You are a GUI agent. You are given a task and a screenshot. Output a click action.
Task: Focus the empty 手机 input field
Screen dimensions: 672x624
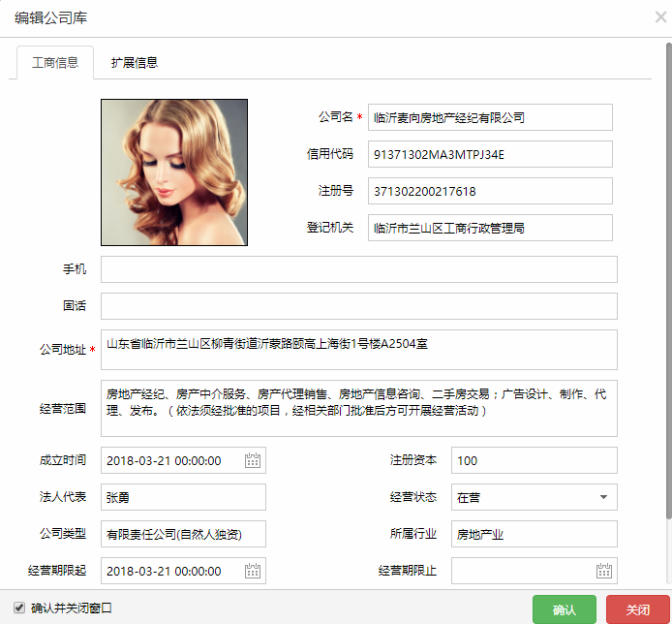pos(359,269)
